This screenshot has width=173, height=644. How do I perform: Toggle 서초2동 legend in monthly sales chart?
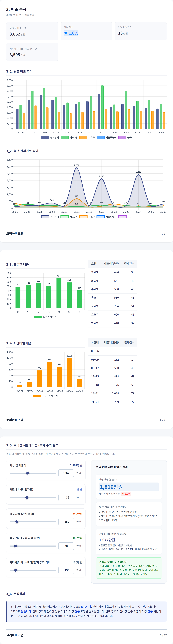(69, 137)
